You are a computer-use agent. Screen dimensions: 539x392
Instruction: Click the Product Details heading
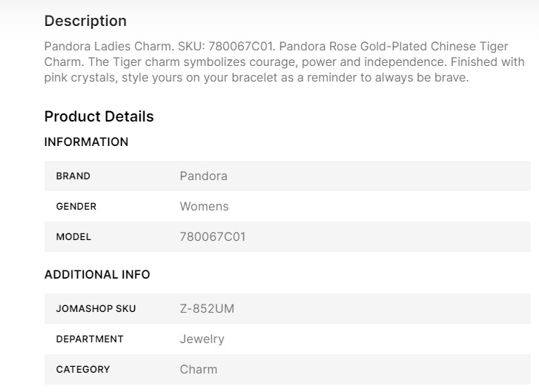click(x=99, y=116)
